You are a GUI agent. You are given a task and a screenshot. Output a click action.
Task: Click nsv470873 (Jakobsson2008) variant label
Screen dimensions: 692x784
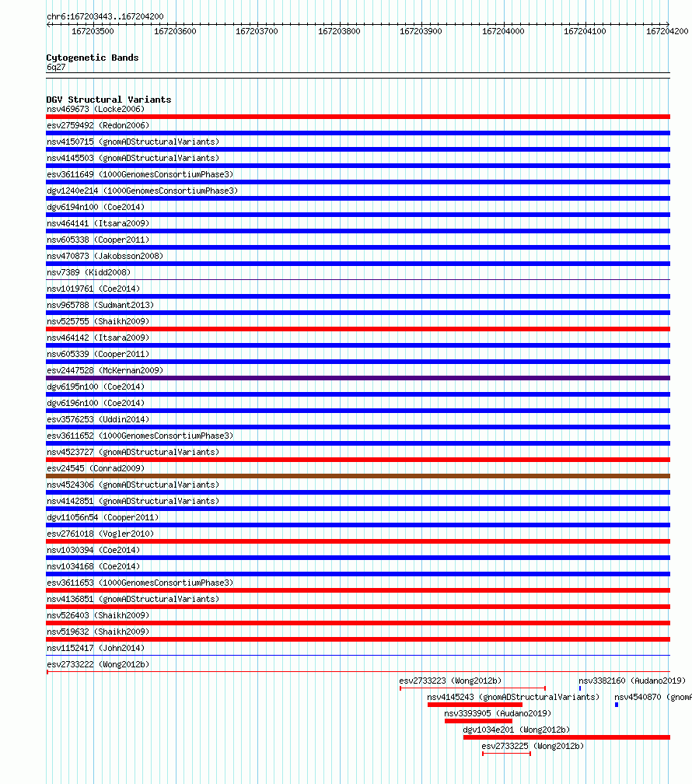[105, 256]
